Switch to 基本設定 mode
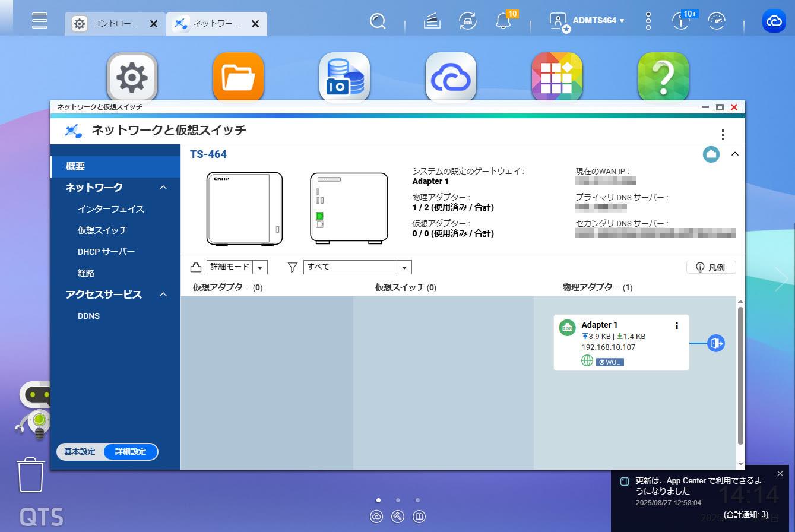The height and width of the screenshot is (532, 795). (x=80, y=452)
